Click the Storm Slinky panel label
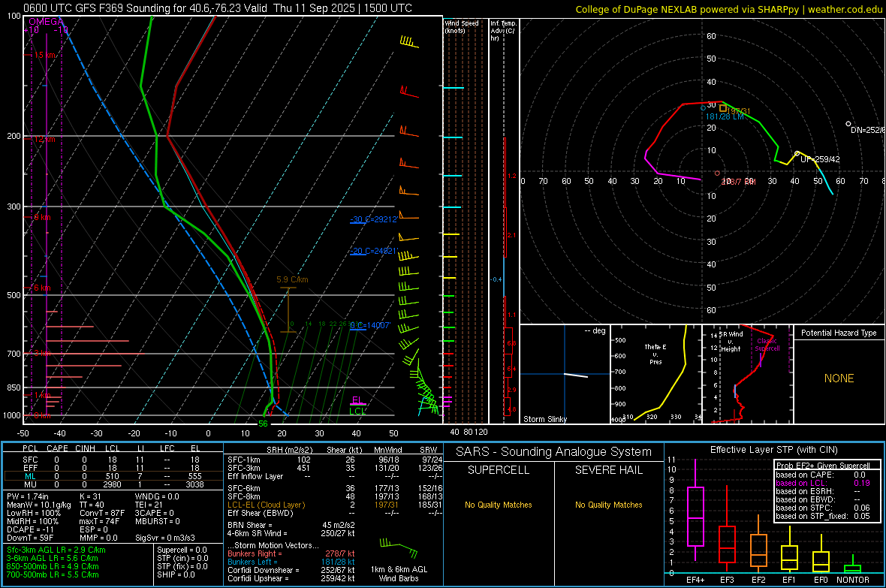This screenshot has width=886, height=588. click(544, 419)
